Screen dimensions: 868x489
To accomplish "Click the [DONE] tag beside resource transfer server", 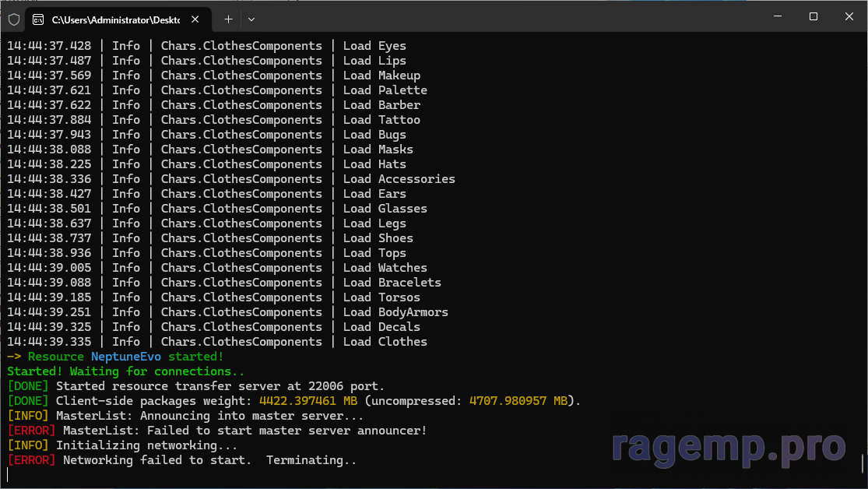I will pos(28,386).
